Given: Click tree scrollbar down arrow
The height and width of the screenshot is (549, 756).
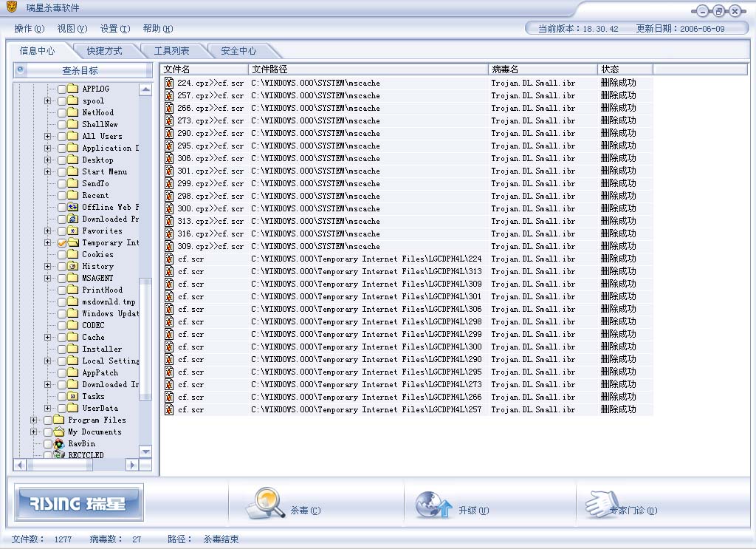Looking at the screenshot, I should point(145,451).
